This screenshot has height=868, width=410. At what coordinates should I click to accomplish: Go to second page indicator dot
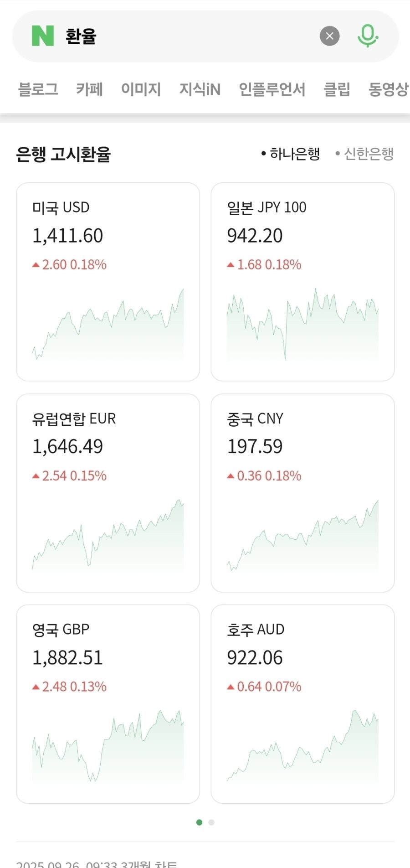pos(211,822)
